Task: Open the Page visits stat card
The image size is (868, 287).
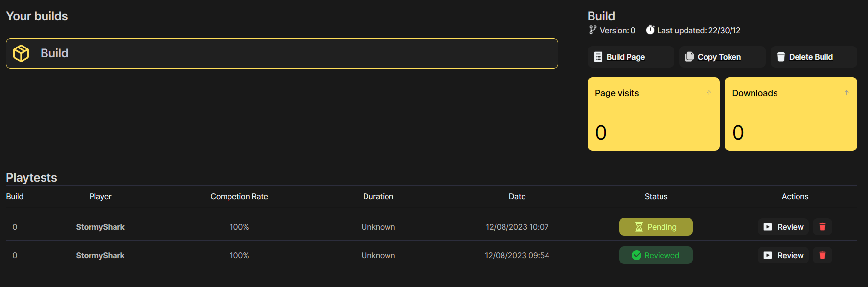Action: coord(653,122)
